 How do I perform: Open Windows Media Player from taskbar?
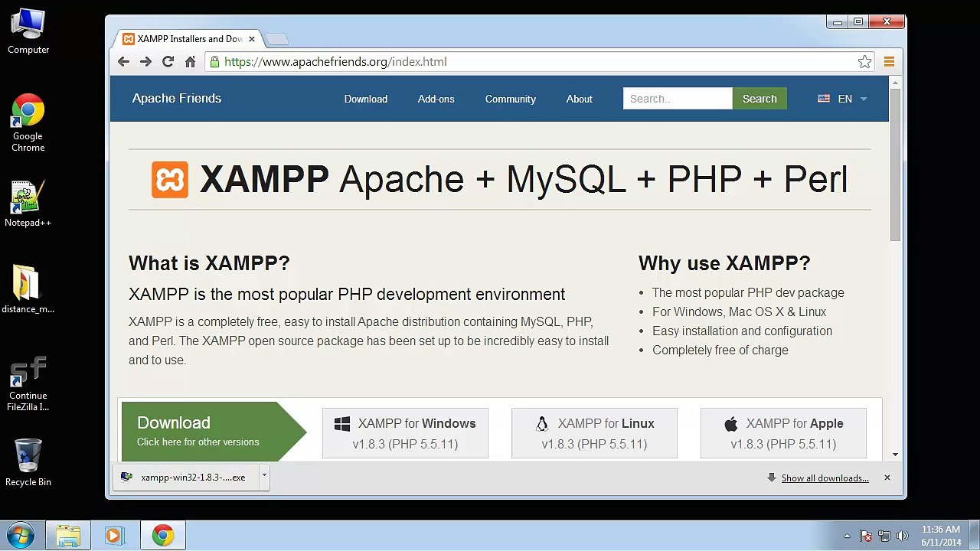coord(115,536)
